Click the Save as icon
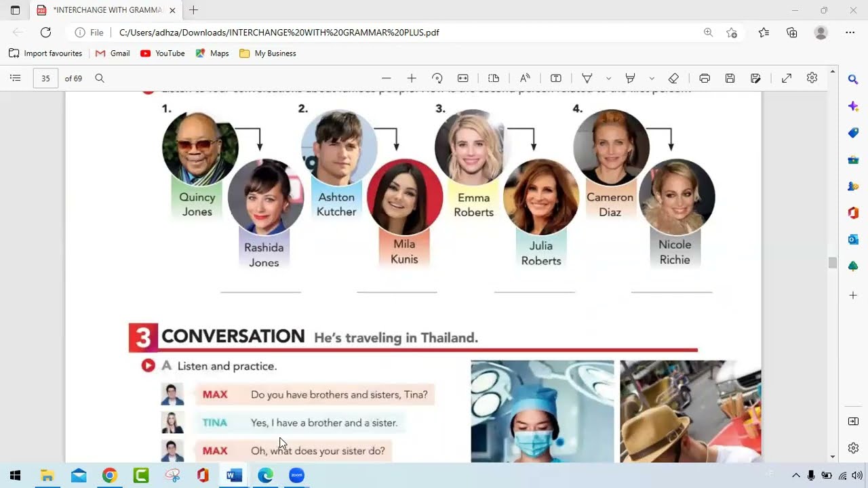 (756, 78)
